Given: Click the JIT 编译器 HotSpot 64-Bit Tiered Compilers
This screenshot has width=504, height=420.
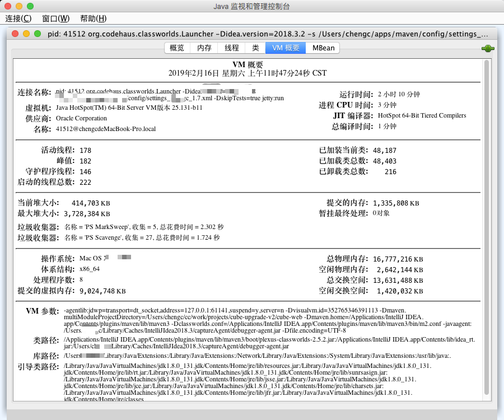Looking at the screenshot, I should point(422,115).
